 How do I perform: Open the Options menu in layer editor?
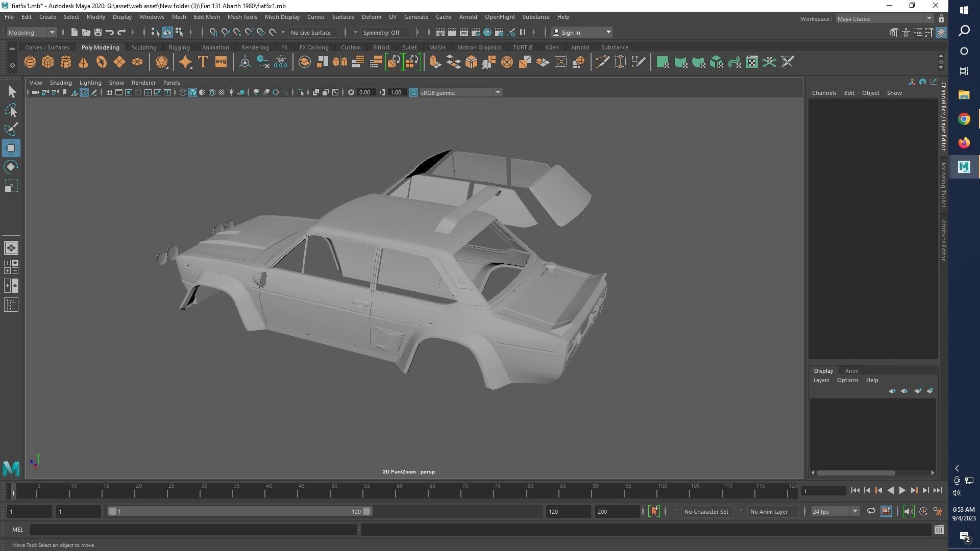pyautogui.click(x=847, y=380)
